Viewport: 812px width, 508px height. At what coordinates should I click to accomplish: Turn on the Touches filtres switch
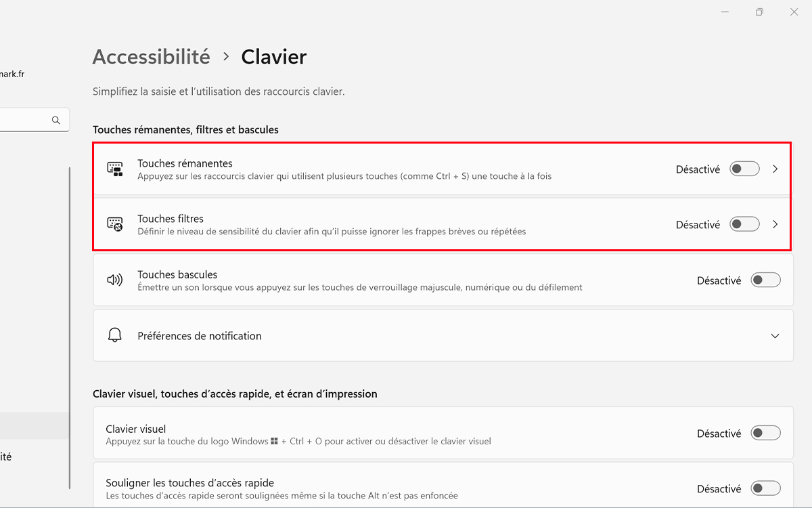click(x=744, y=224)
